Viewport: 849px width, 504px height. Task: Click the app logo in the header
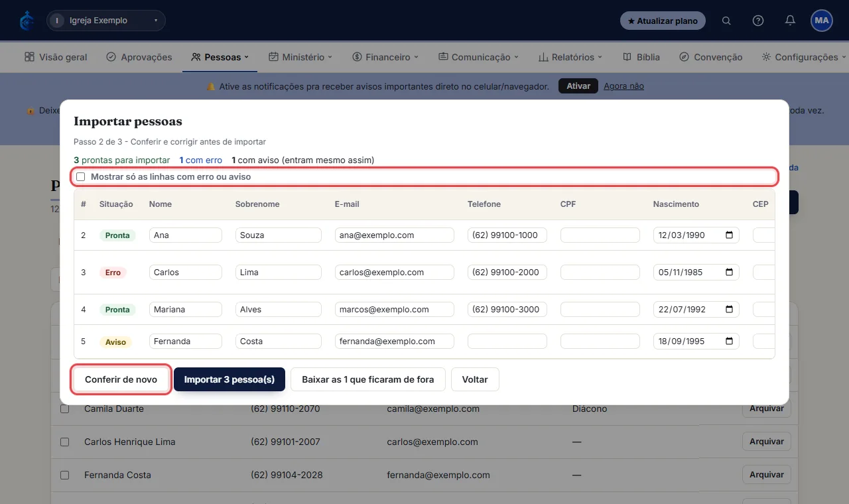pyautogui.click(x=27, y=21)
